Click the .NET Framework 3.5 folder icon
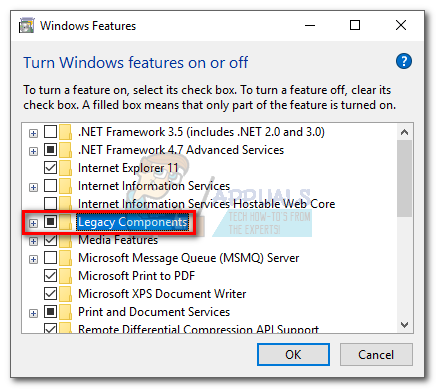Viewport: 436px width, 389px height. point(65,132)
